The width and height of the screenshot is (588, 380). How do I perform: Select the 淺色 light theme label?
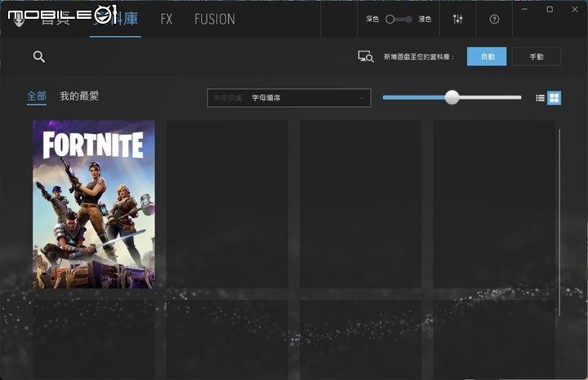pyautogui.click(x=425, y=19)
